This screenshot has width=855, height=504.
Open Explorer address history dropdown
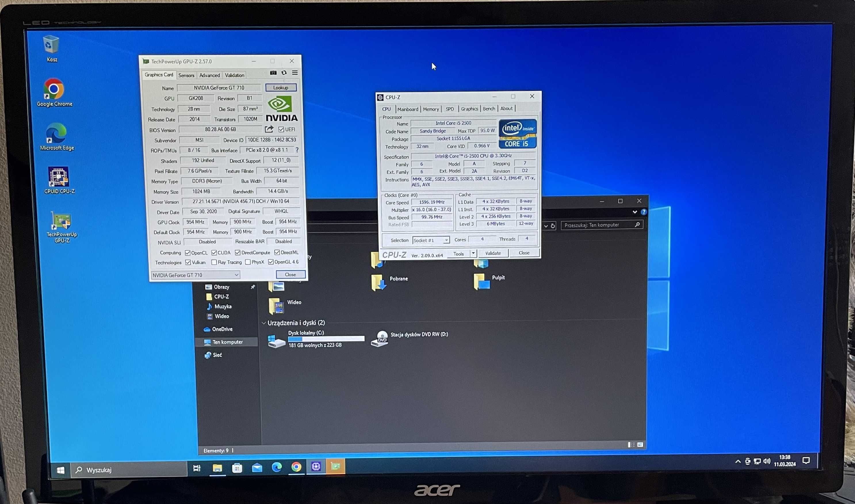click(x=546, y=226)
